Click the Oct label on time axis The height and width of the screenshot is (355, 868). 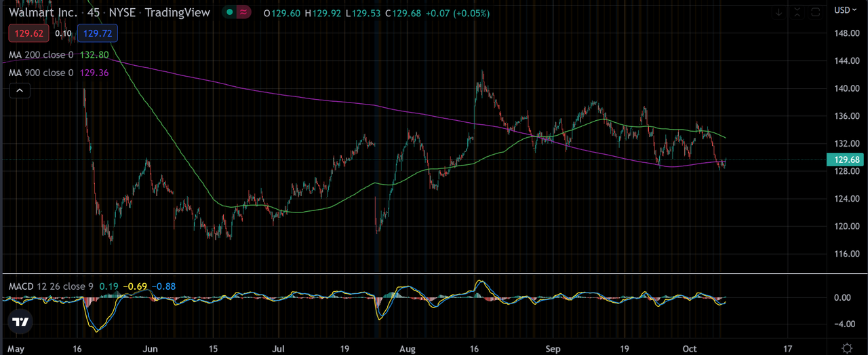click(691, 348)
